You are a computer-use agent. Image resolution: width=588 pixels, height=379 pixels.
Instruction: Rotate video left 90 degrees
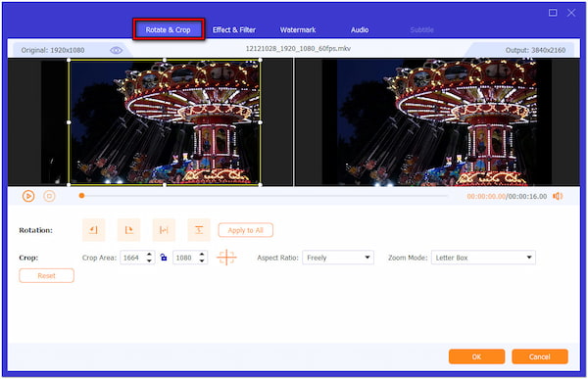[x=93, y=230]
